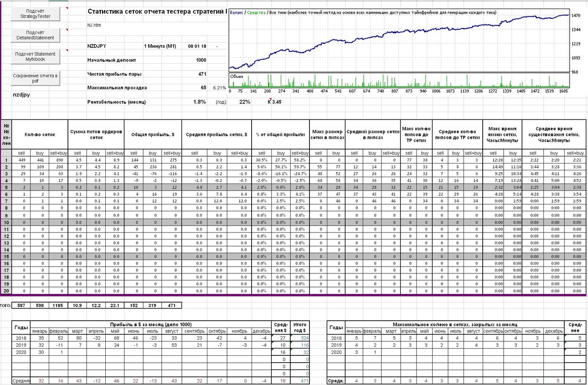Screen dimensions: 588x385
Task: Select the 'Средний размер сетки в пипсах' header
Action: (x=372, y=134)
